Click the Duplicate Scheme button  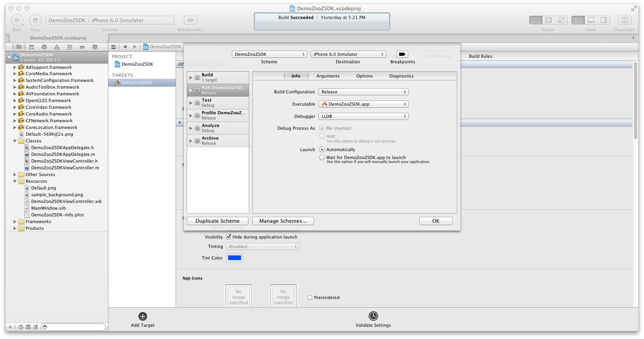[x=217, y=221]
